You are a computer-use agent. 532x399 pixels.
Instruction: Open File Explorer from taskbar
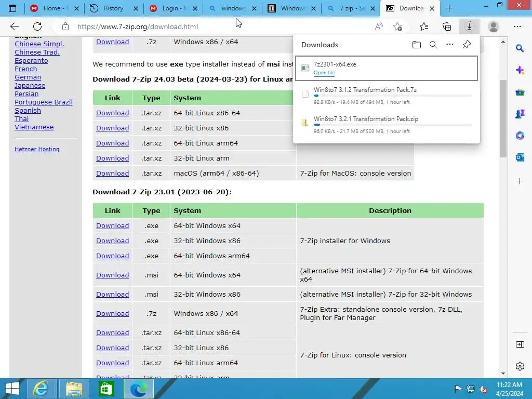(74, 389)
